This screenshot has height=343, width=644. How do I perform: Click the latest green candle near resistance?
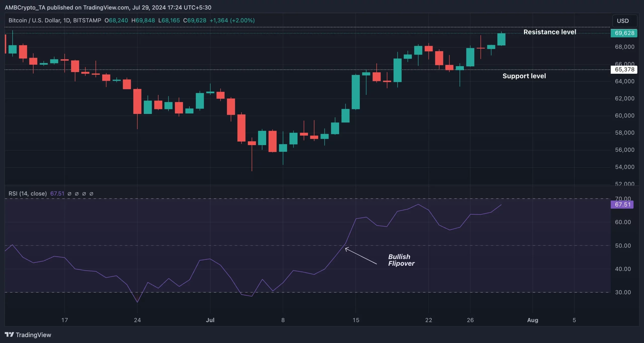[501, 39]
